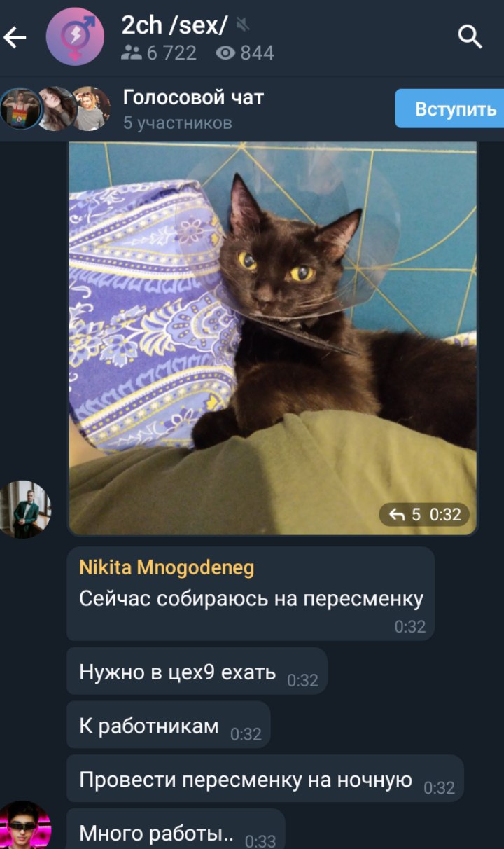Screen dimensions: 504x849
Task: Select the message 'Нужно в цех9 ехать'
Action: click(x=197, y=671)
